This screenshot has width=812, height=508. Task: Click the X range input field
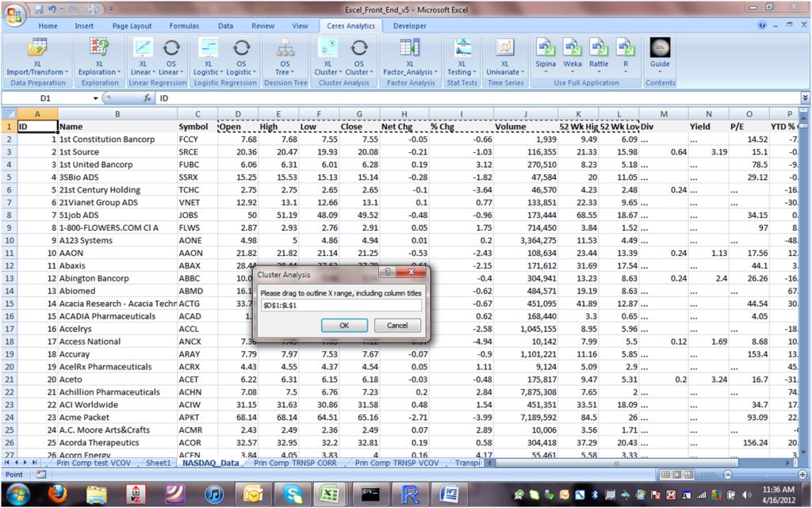coord(341,305)
